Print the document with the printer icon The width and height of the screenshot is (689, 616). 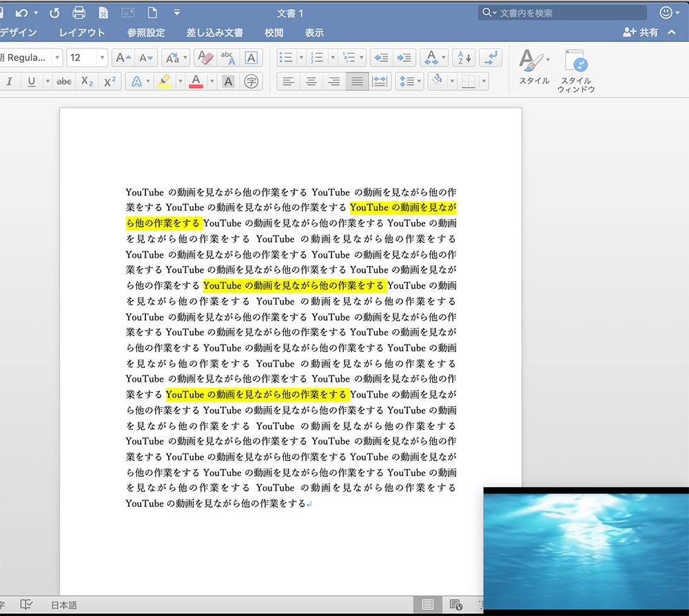coord(79,12)
